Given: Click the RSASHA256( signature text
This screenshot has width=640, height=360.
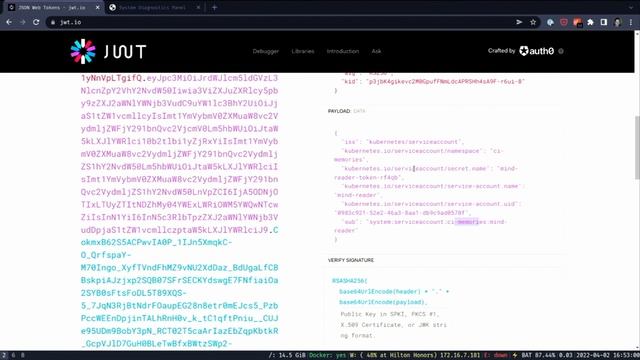Looking at the screenshot, I should (349, 281).
